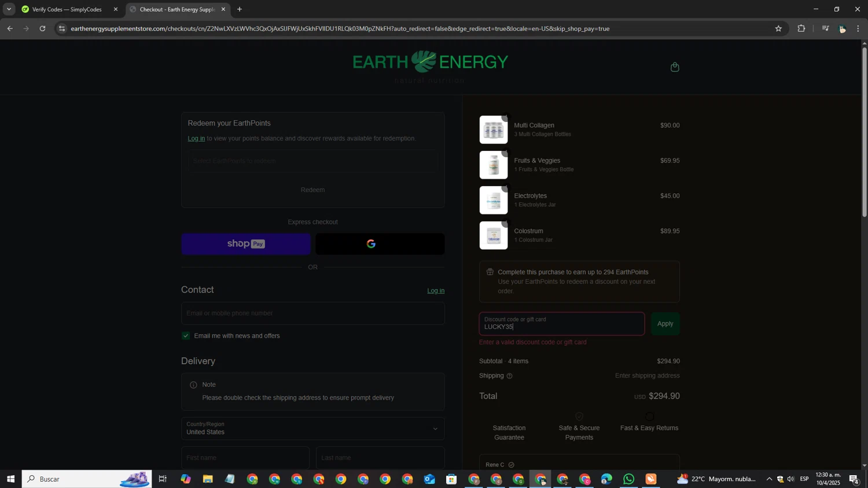The width and height of the screenshot is (868, 488).
Task: Click the browser address bar URL
Action: [340, 28]
